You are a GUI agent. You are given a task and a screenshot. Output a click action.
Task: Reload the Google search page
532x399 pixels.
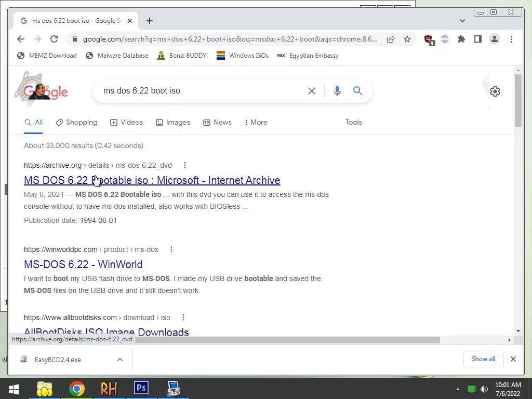[x=54, y=39]
